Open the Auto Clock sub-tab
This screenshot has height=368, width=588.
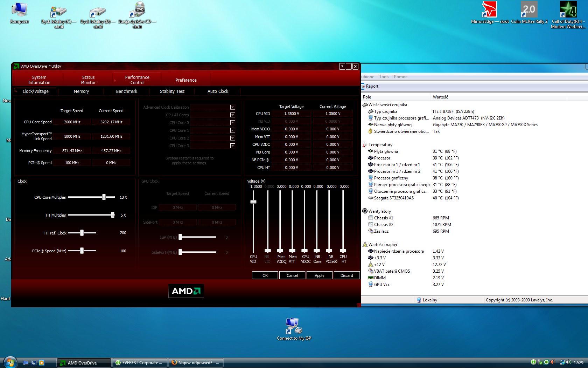click(218, 91)
